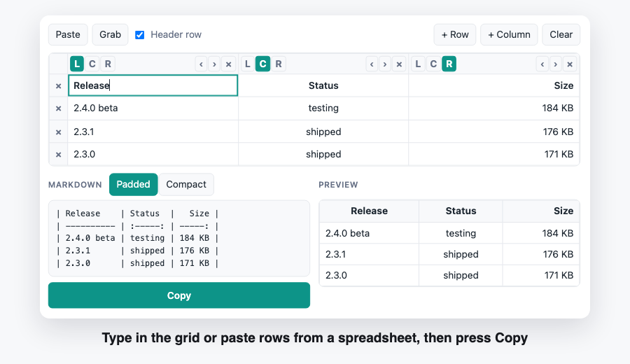Edit the Status header cell
Screen dimensions: 630x364
[323, 85]
